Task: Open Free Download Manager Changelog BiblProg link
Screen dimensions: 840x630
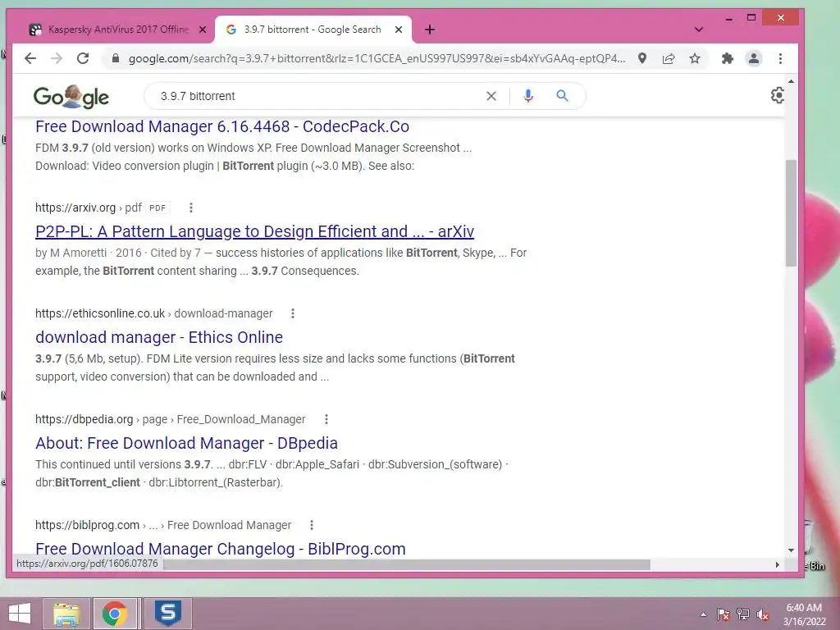Action: [221, 549]
